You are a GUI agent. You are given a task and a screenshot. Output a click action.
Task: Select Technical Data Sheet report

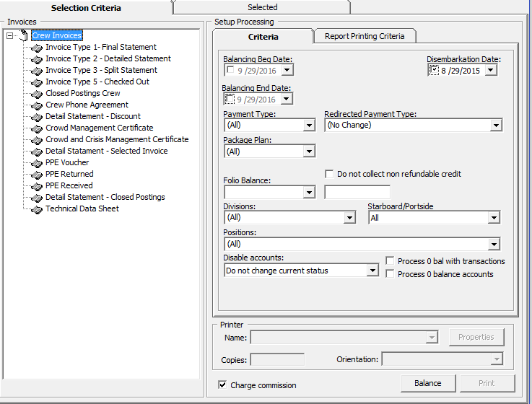coord(82,208)
